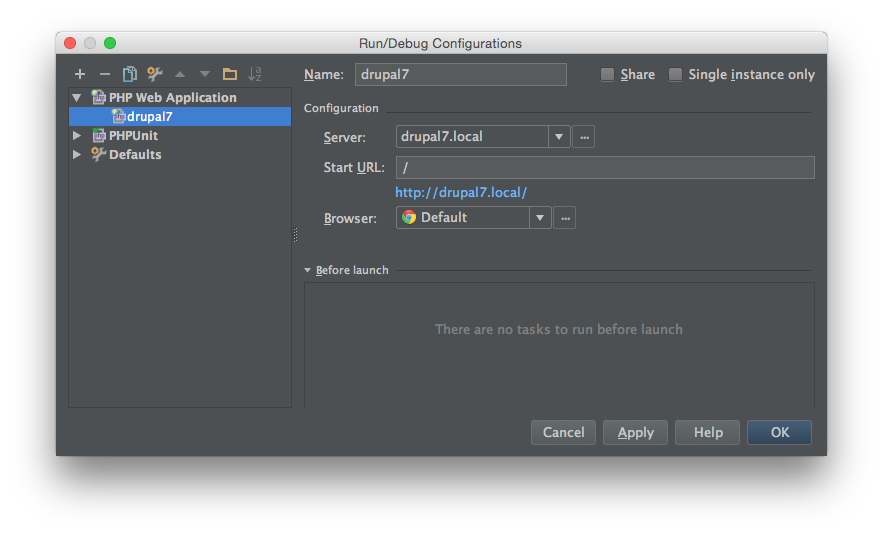The height and width of the screenshot is (536, 883).
Task: Confirm with the OK button
Action: point(779,432)
